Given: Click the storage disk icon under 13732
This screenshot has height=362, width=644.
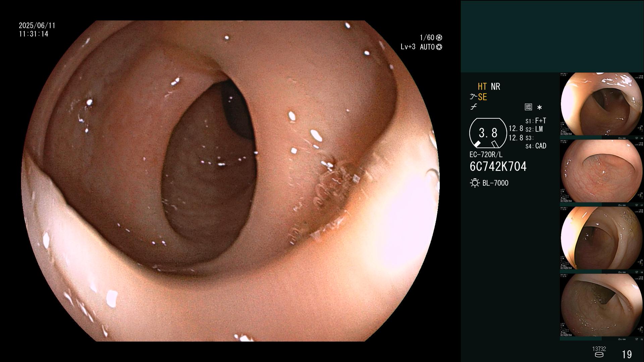Looking at the screenshot, I should (x=599, y=355).
